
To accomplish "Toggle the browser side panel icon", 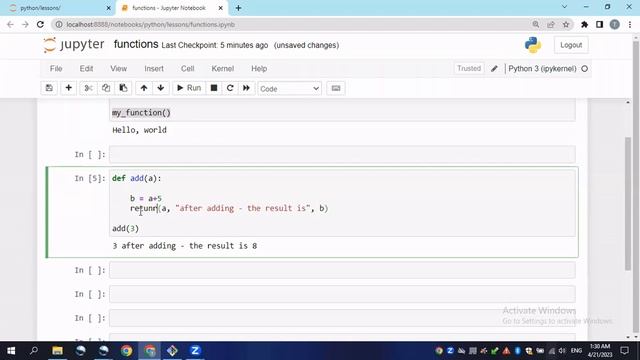I will click(x=599, y=24).
